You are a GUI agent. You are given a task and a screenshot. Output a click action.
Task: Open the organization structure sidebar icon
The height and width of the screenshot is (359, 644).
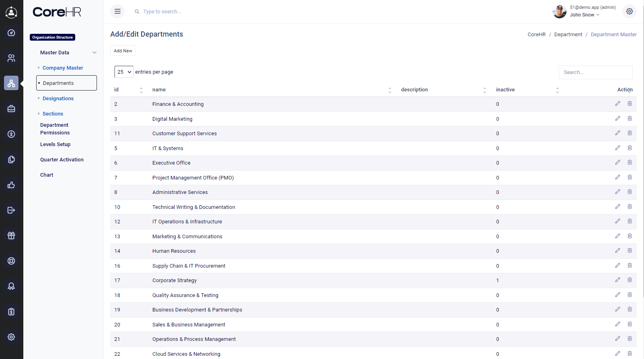11,83
